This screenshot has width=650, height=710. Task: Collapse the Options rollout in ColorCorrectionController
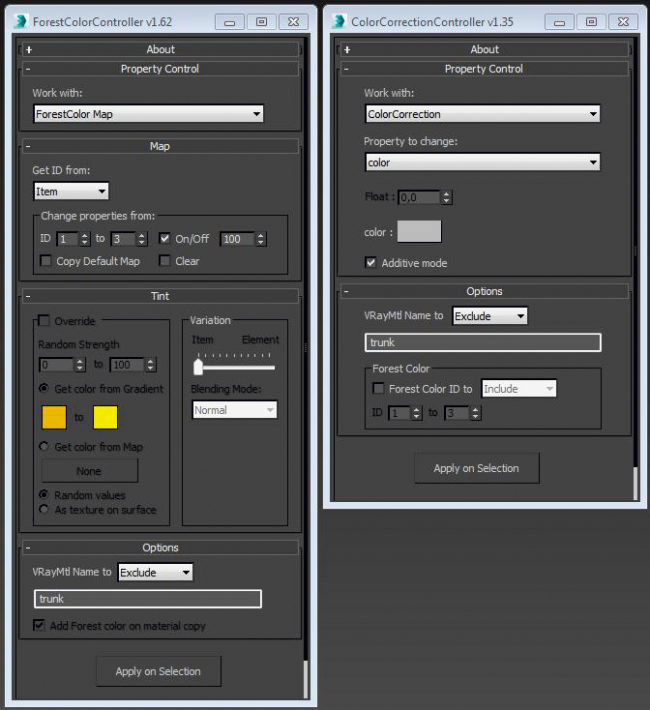(x=484, y=291)
